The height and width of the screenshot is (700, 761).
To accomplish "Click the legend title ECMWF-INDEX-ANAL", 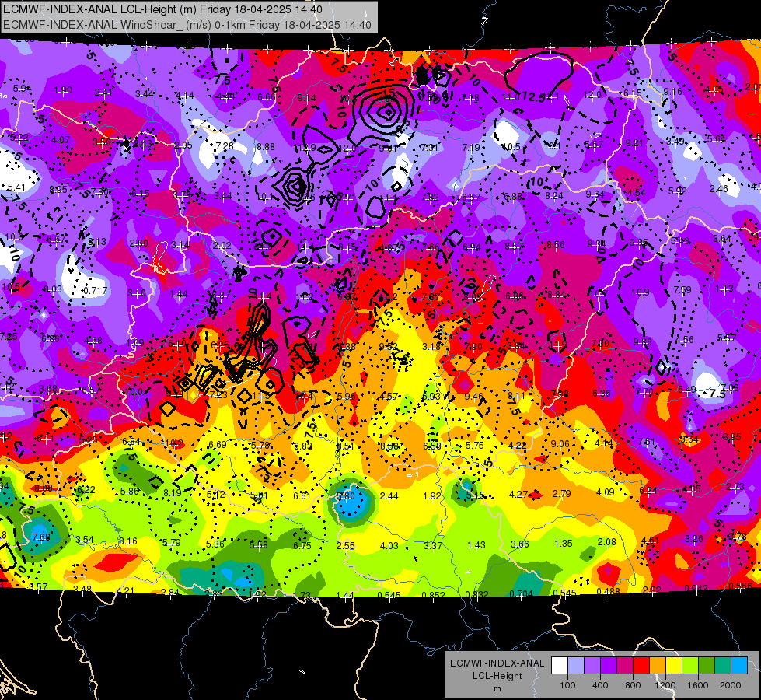I will (497, 663).
